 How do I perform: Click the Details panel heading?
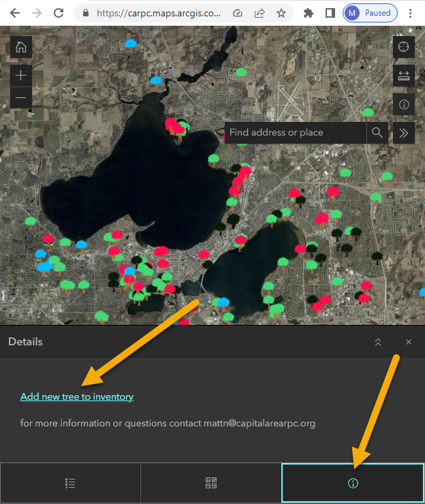25,342
